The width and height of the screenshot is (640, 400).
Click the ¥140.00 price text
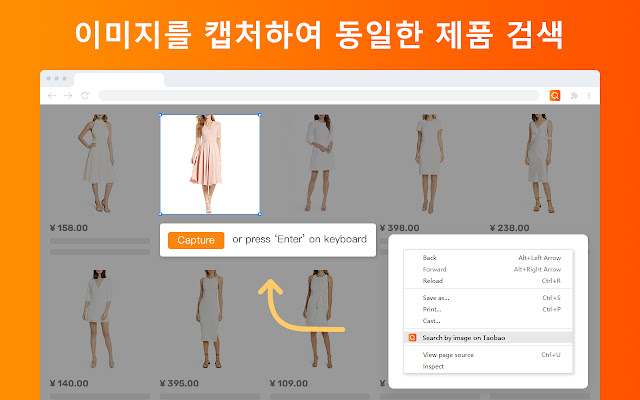[69, 383]
